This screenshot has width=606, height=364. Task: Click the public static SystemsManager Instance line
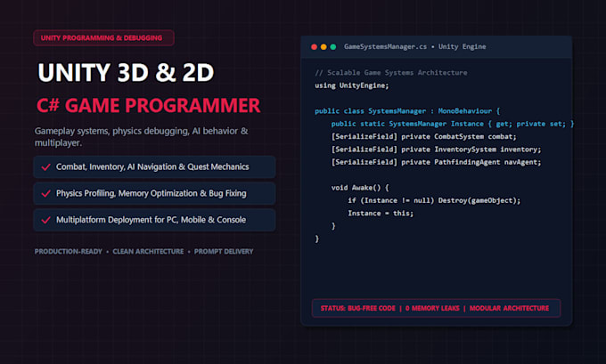[453, 124]
